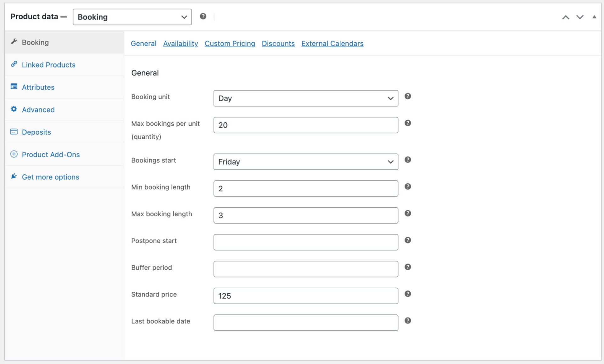
Task: Click the Max bookings per unit help icon
Action: pos(408,123)
